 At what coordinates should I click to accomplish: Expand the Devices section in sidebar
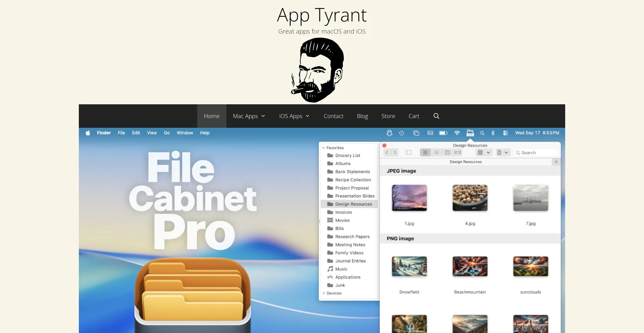pyautogui.click(x=324, y=293)
